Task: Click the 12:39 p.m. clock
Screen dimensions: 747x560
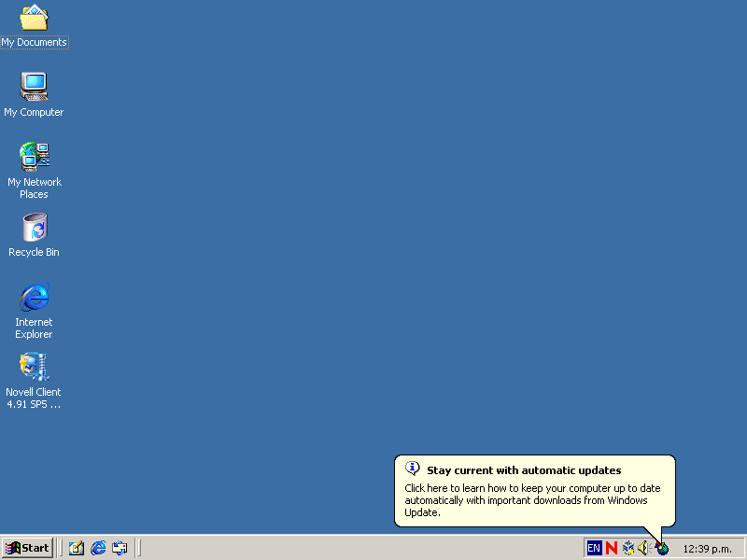Action: [707, 549]
